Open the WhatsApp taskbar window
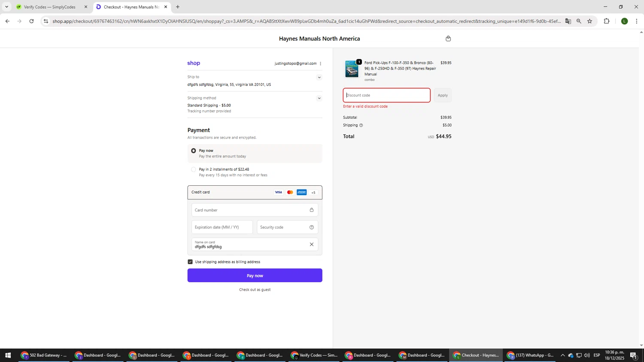The image size is (644, 362). 531,355
